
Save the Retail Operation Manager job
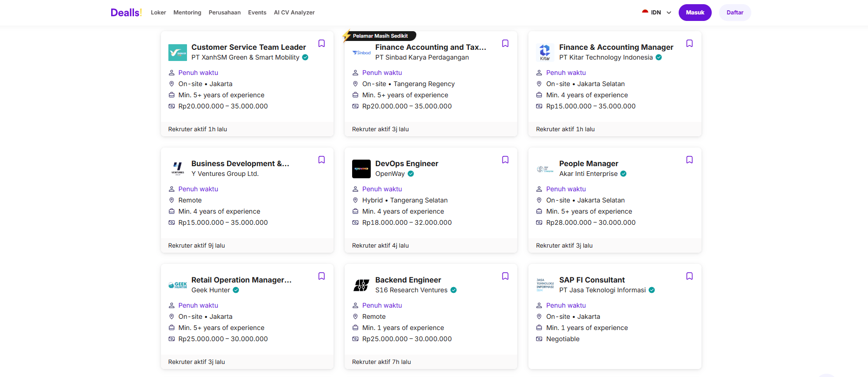(x=321, y=276)
